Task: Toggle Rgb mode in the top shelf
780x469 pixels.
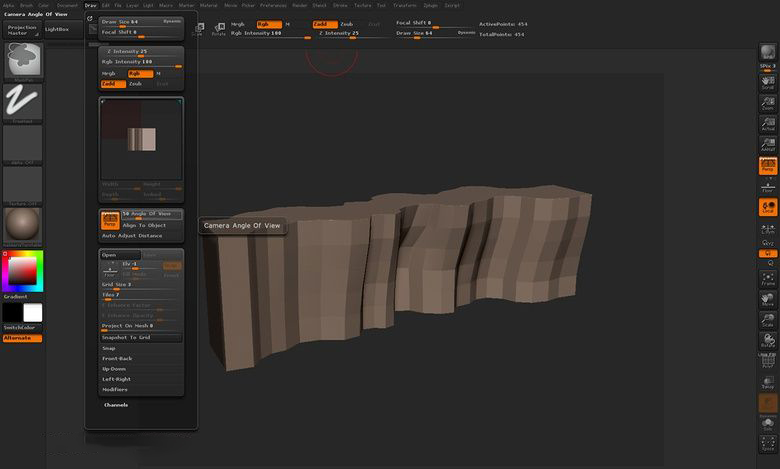Action: pos(267,23)
